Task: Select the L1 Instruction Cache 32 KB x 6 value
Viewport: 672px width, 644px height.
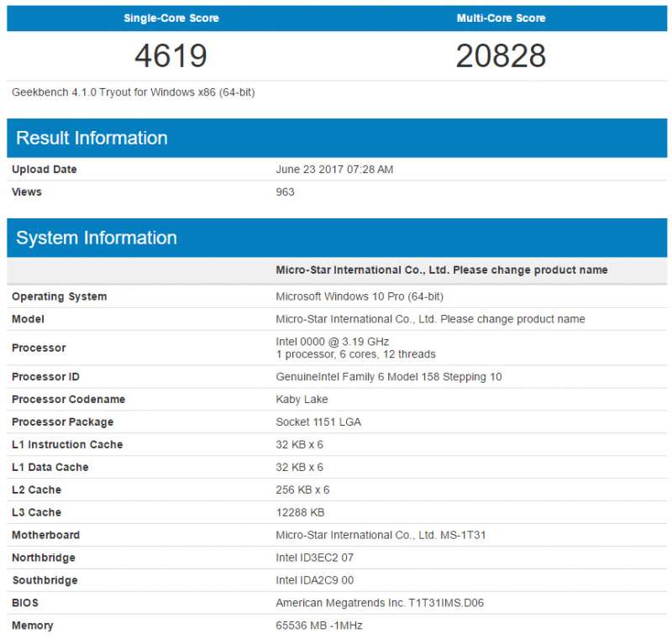Action: point(299,445)
